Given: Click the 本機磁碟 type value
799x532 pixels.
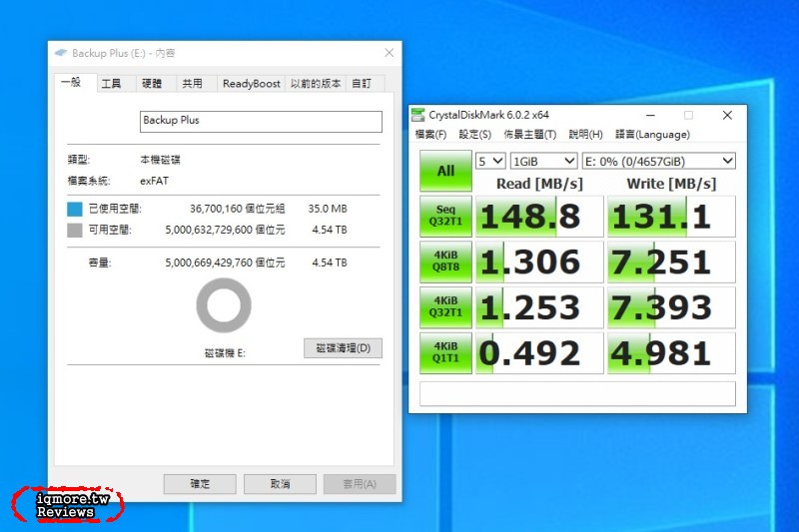Looking at the screenshot, I should 160,160.
